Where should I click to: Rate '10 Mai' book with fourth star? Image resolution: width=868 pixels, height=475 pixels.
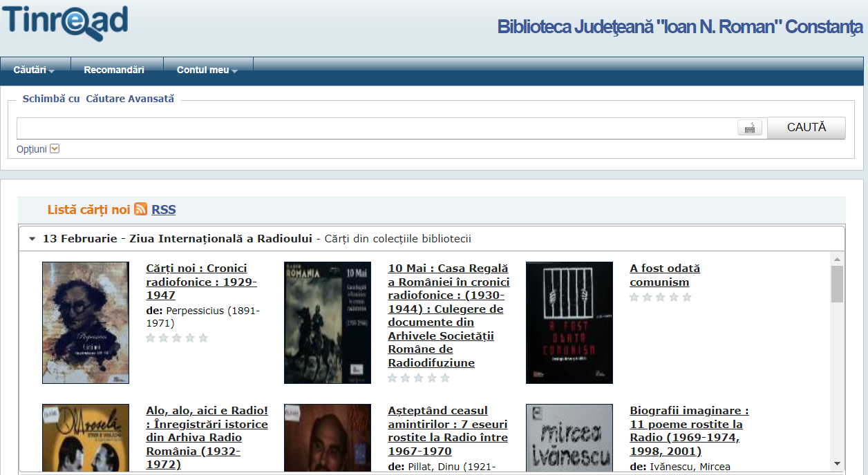pos(431,378)
